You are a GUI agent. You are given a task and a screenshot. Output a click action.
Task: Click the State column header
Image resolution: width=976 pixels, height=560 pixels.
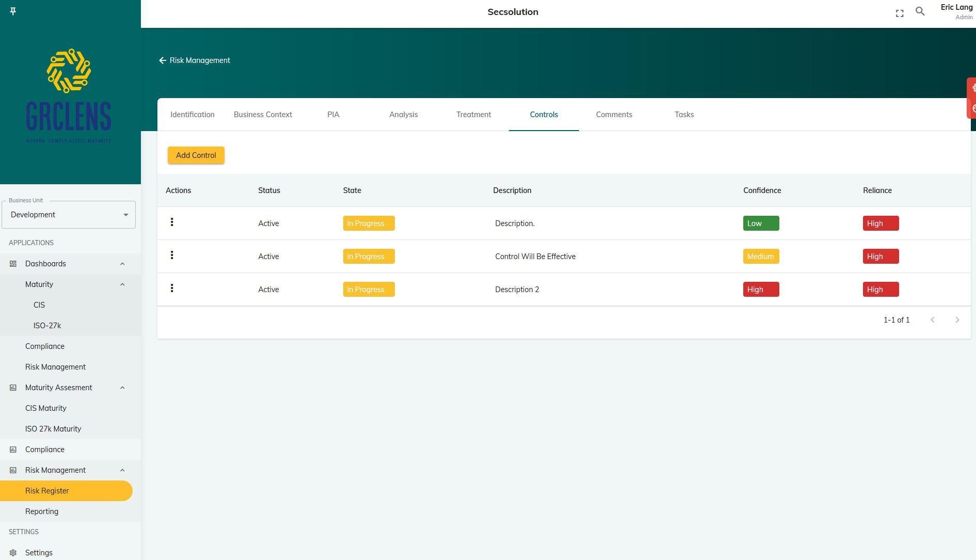[x=352, y=190]
